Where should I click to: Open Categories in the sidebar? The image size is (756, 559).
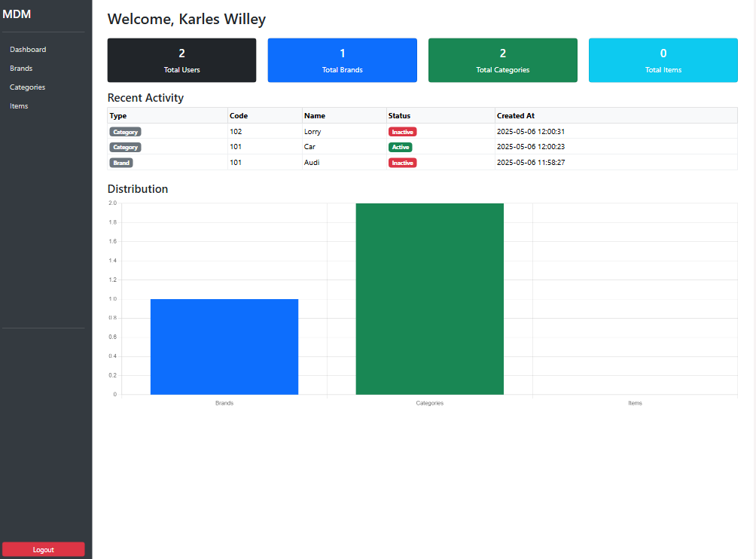click(27, 87)
